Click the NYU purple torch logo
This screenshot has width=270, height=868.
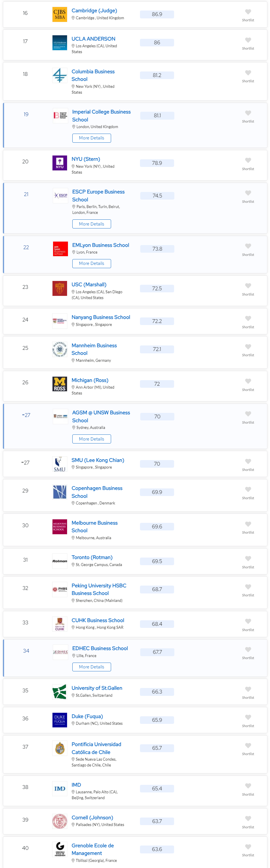(x=59, y=163)
